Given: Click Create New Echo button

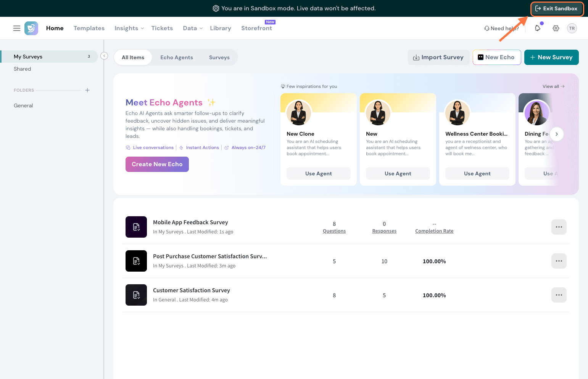Looking at the screenshot, I should coord(157,164).
